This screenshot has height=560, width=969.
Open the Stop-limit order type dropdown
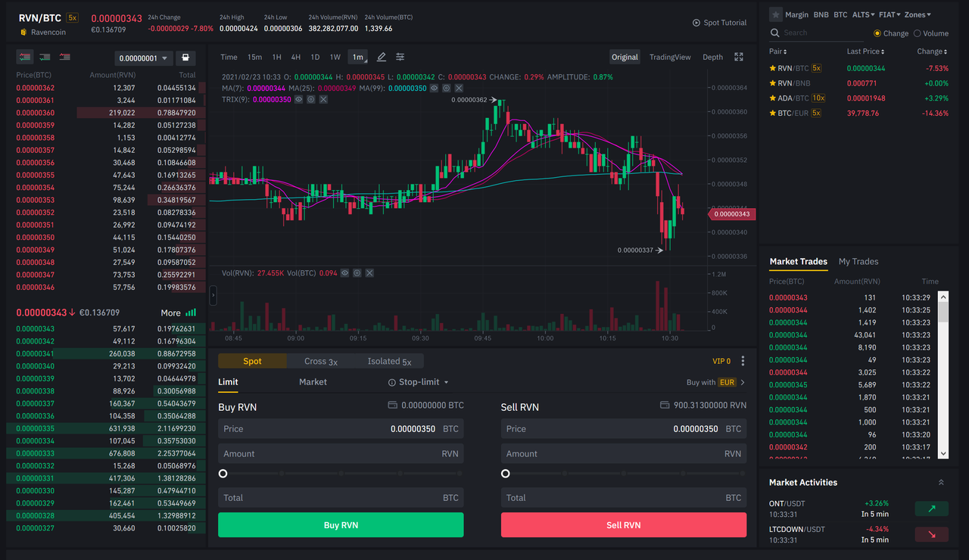click(419, 382)
